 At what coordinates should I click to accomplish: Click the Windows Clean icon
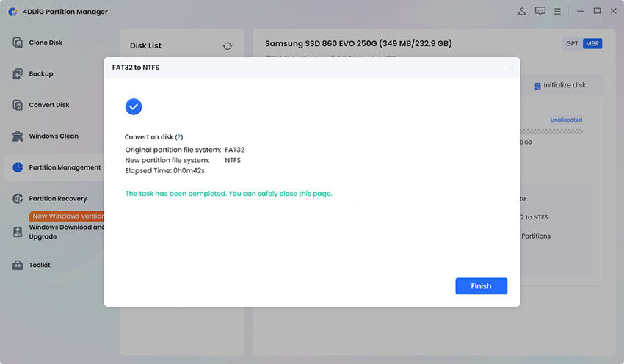tap(18, 136)
